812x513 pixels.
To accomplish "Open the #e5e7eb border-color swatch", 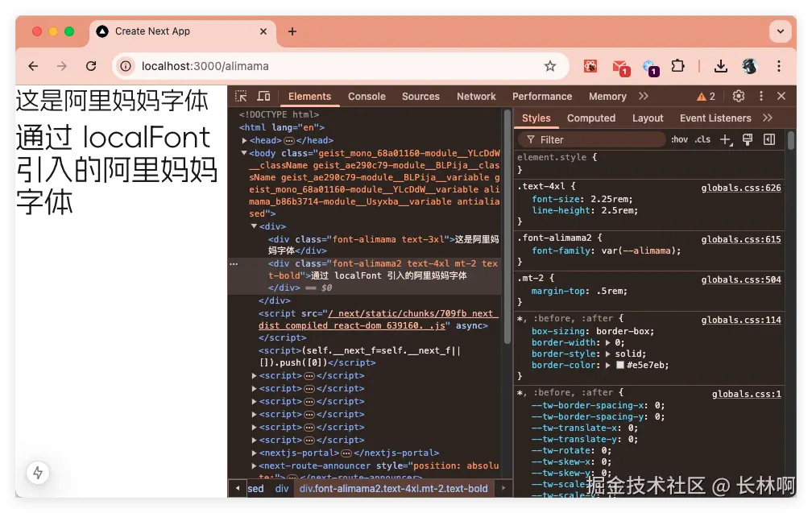I will click(x=620, y=366).
